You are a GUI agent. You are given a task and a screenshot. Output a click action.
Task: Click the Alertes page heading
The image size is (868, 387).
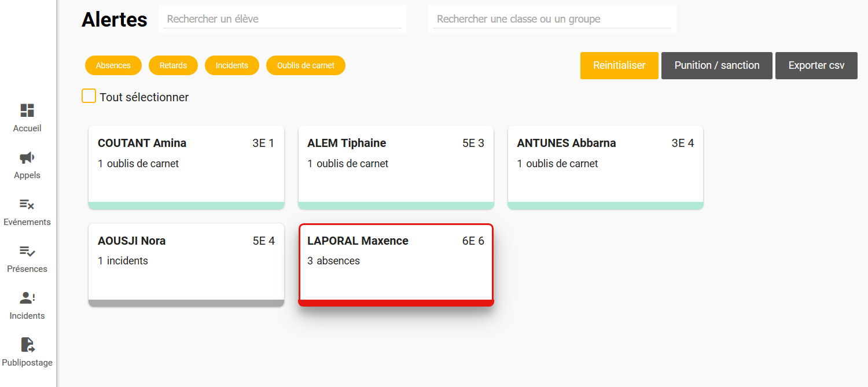(115, 20)
